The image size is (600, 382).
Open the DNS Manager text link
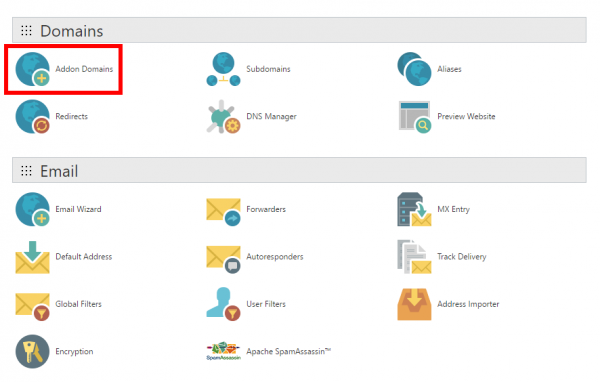pos(271,116)
